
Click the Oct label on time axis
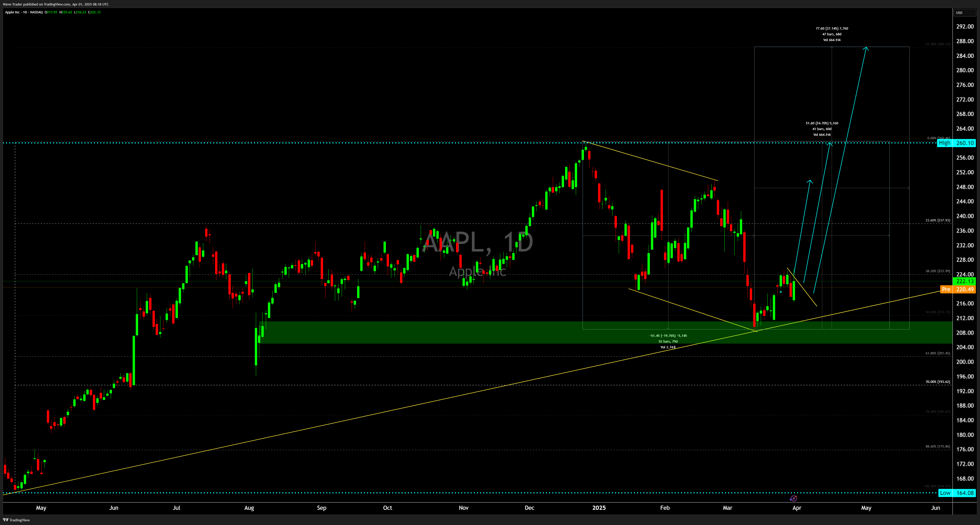pos(387,507)
